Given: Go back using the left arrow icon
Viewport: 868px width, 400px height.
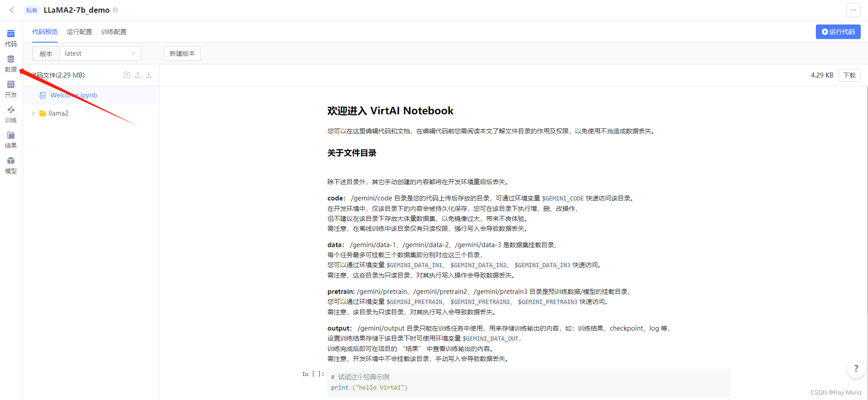Looking at the screenshot, I should 12,10.
